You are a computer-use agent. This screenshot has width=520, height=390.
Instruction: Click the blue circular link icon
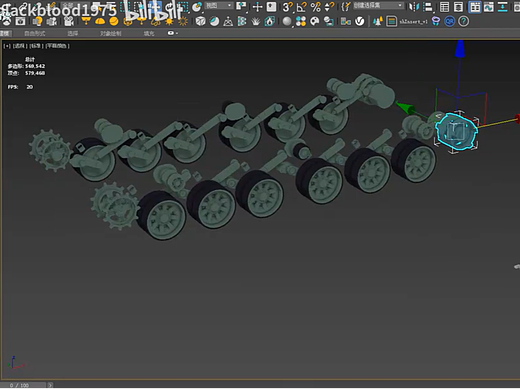(449, 21)
